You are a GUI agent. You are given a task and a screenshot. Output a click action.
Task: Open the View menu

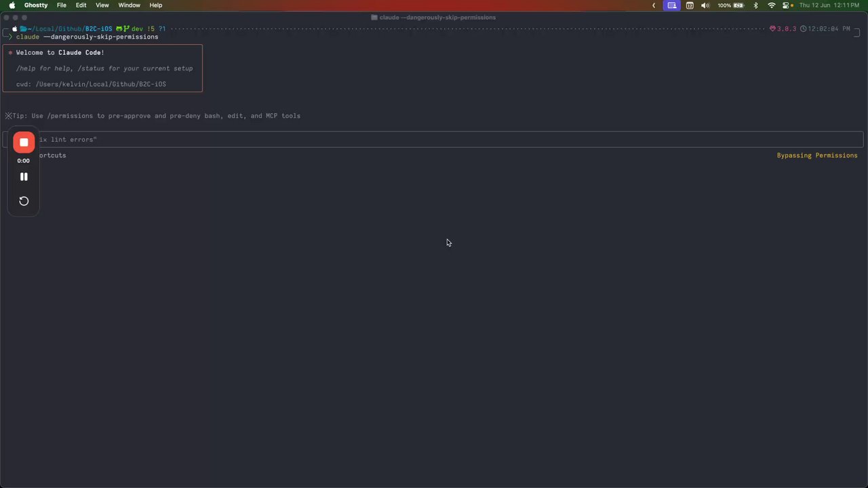pos(102,5)
